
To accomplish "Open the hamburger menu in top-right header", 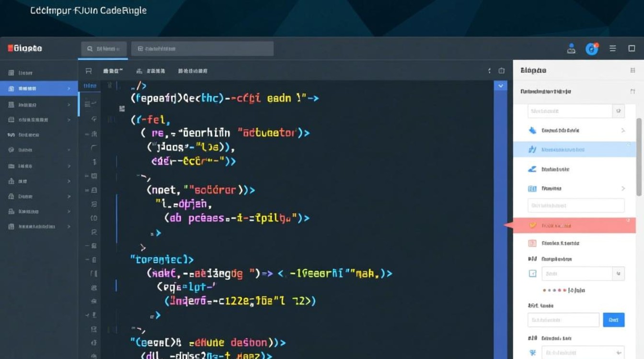I will coord(612,48).
